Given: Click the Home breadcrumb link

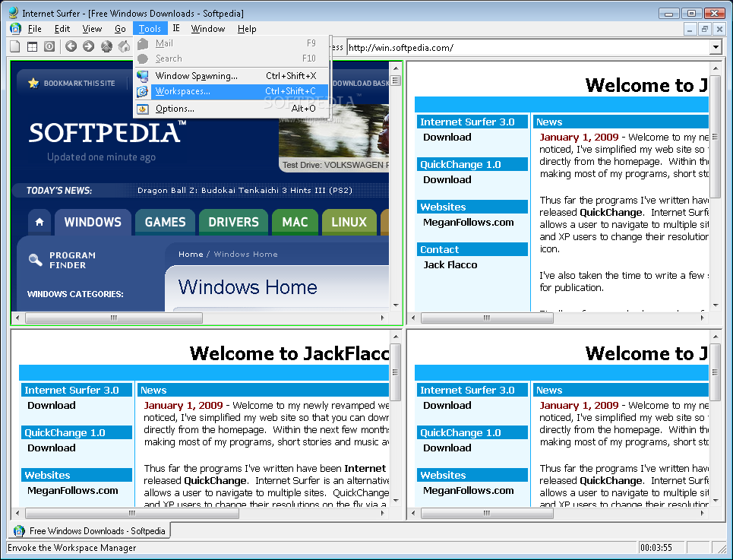Looking at the screenshot, I should 191,255.
